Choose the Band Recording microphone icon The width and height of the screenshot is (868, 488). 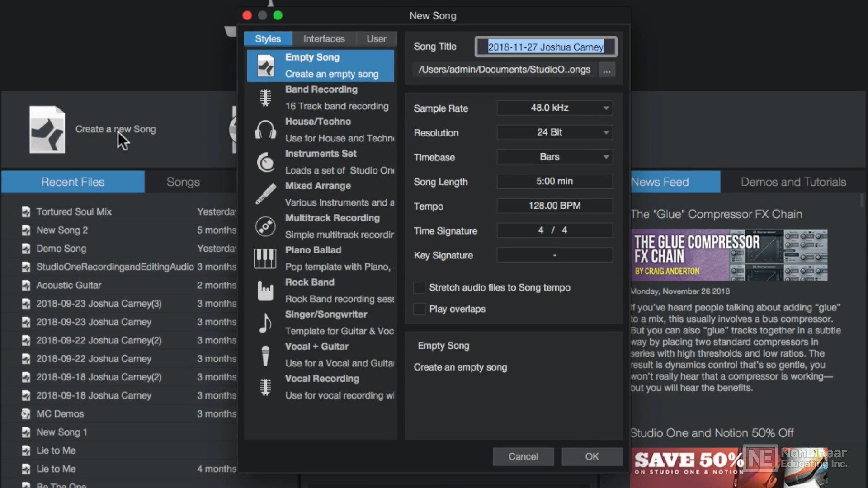(x=265, y=98)
